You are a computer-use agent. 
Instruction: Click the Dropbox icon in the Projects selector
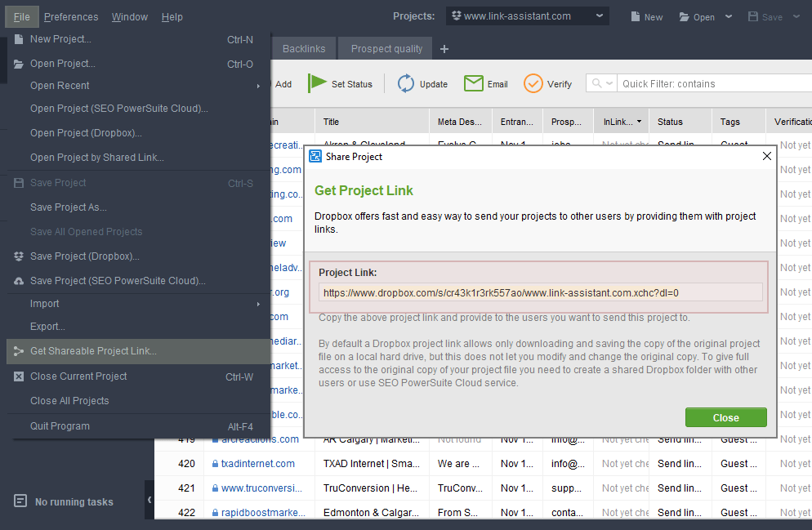(456, 16)
